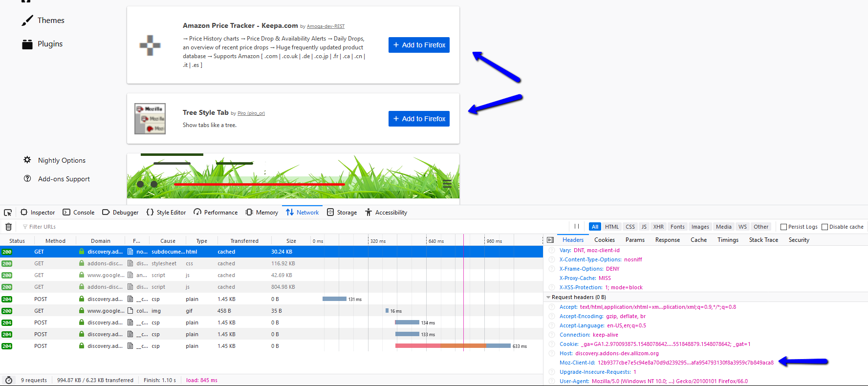
Task: Toggle the Media request filter
Action: tap(724, 227)
